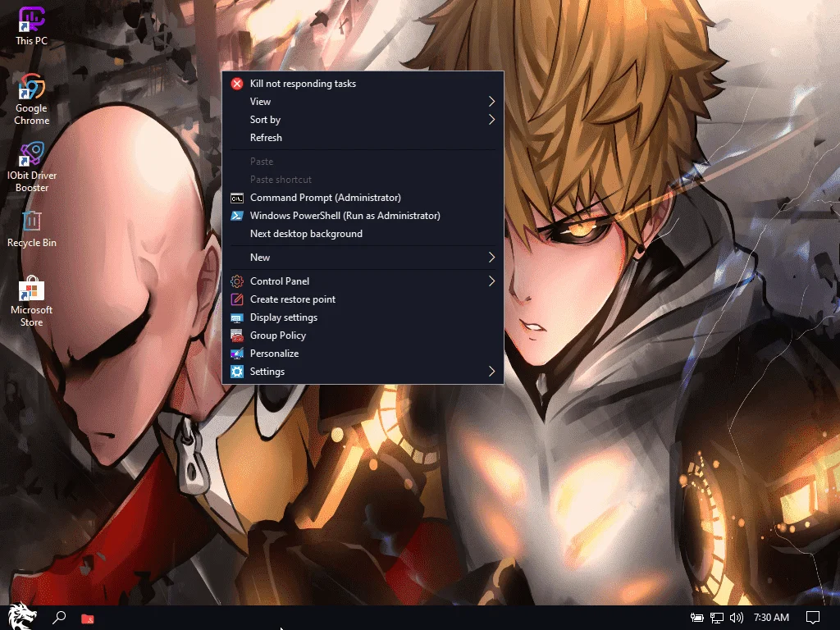840x630 pixels.
Task: Click the Create restore point pencil icon
Action: click(x=237, y=299)
